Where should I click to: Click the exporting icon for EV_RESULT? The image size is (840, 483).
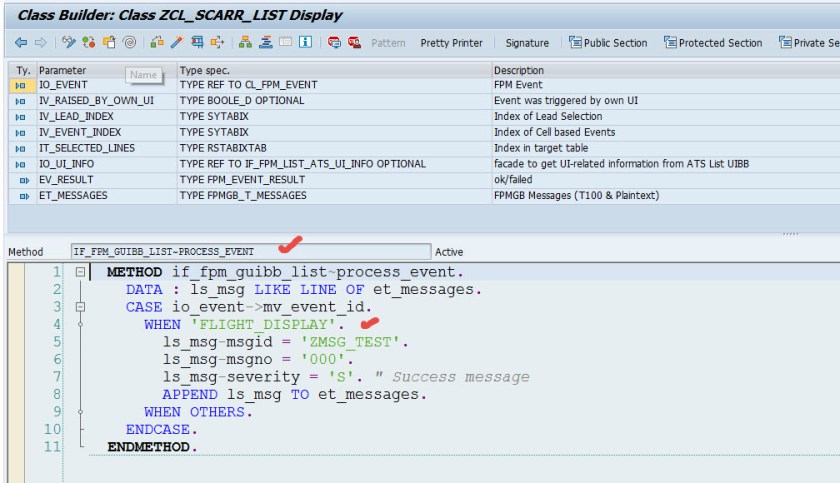click(x=24, y=180)
